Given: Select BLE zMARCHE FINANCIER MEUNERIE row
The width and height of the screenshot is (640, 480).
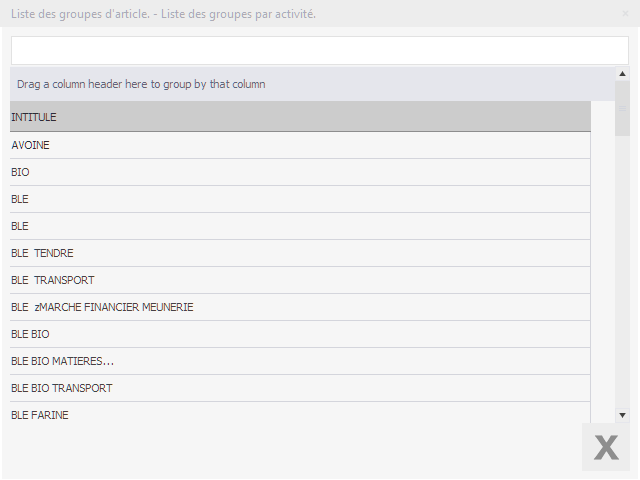Looking at the screenshot, I should [x=300, y=307].
